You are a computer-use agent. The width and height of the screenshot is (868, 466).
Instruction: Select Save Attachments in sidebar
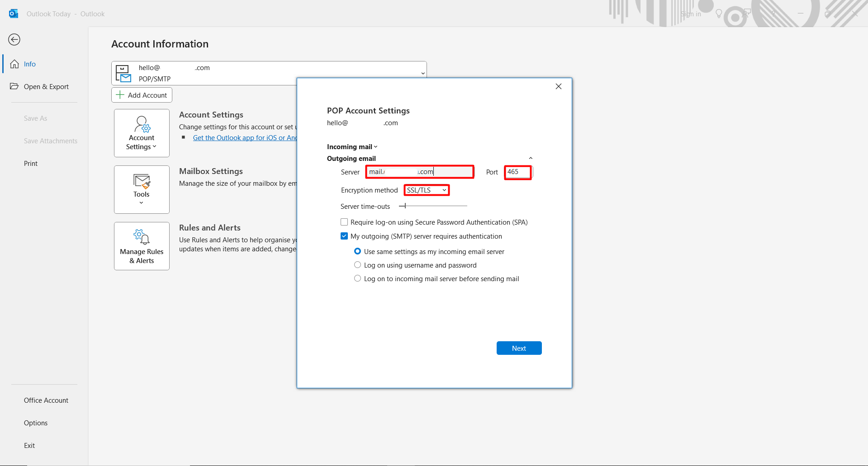51,141
